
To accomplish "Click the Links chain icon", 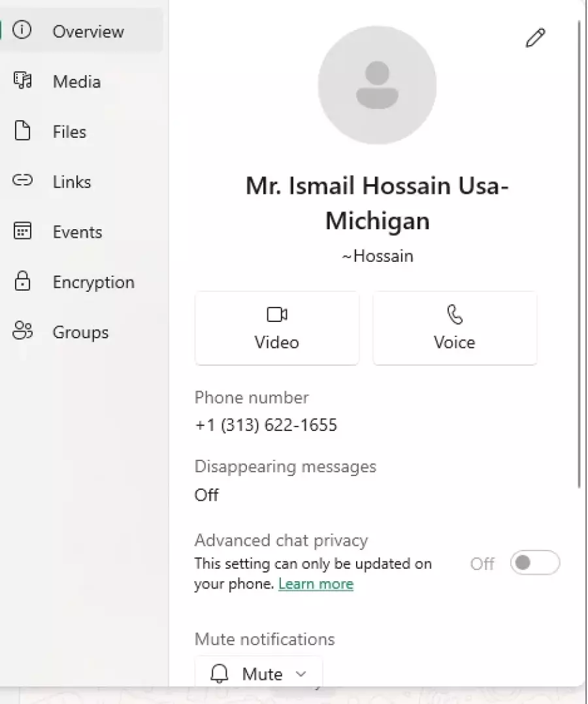I will 23,182.
